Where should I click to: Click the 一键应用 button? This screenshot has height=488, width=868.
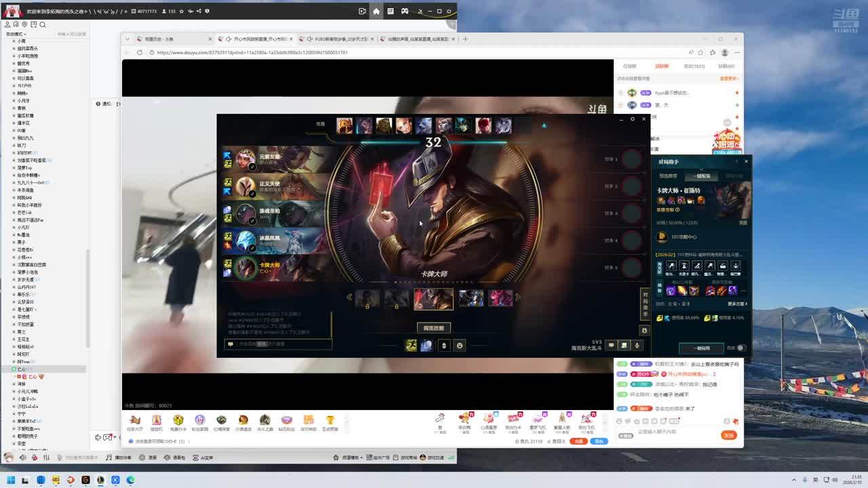pos(701,348)
